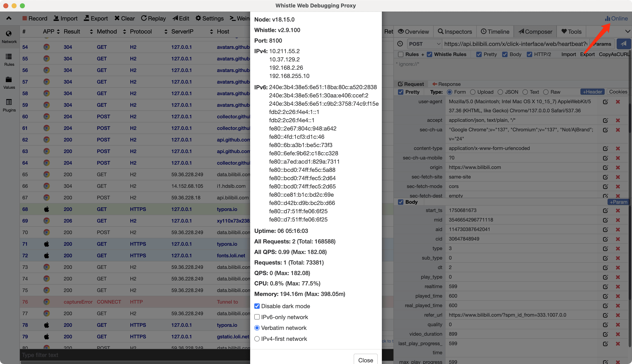Viewport: 632px width, 364px height.
Task: Click the composer Import link
Action: 568,55
